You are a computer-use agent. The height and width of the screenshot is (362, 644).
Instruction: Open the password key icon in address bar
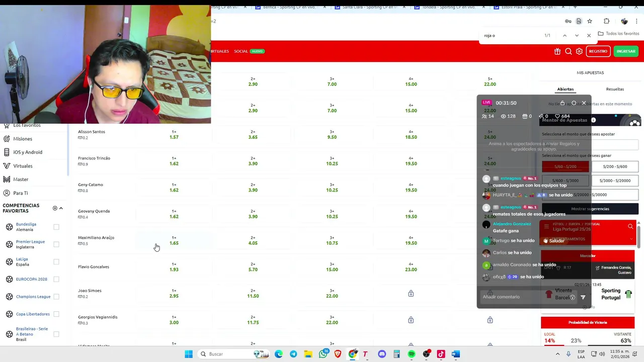568,21
